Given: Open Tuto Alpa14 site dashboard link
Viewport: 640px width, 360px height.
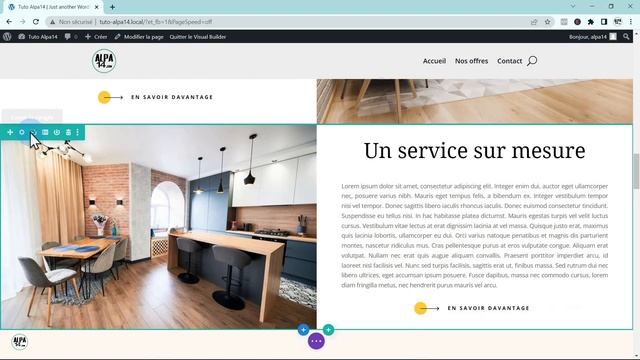Looking at the screenshot, I should (38, 37).
